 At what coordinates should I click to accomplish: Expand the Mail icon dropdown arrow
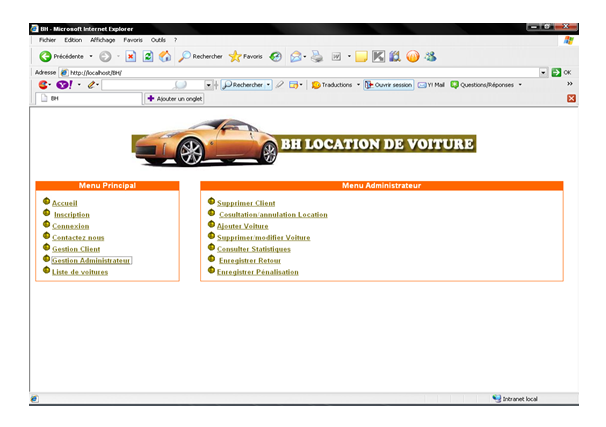click(x=305, y=57)
